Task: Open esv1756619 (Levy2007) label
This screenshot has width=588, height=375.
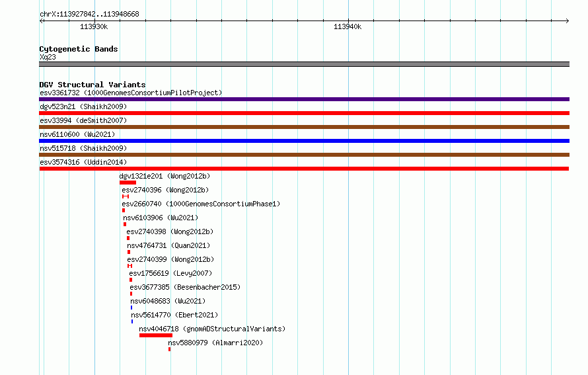Action: pyautogui.click(x=170, y=273)
